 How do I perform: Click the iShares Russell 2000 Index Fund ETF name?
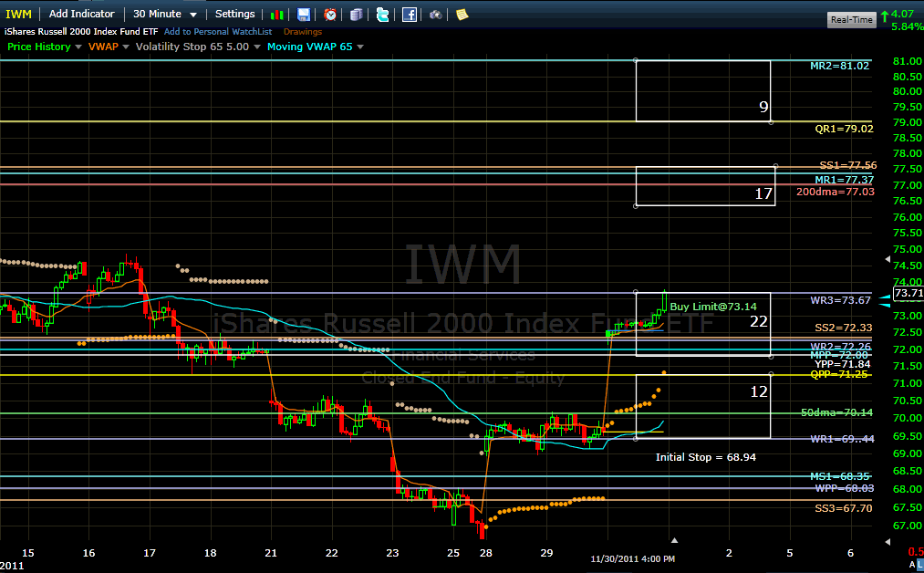coord(81,32)
